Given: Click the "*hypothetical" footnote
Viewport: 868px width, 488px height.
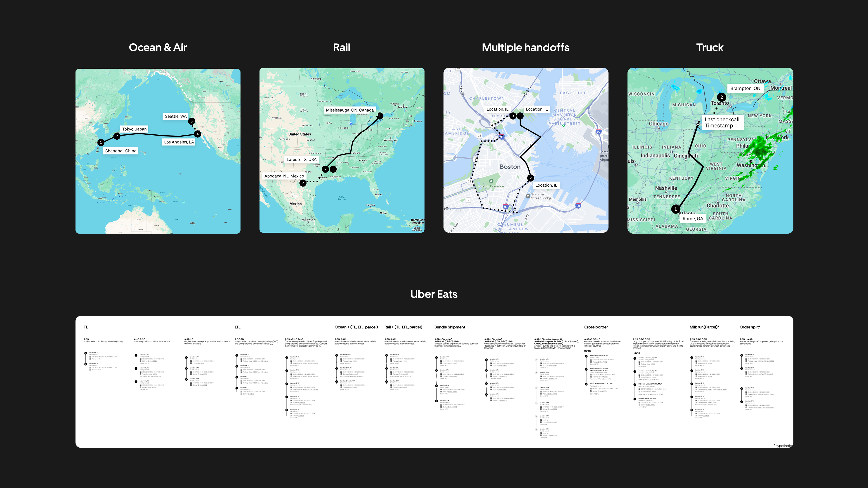Looking at the screenshot, I should [x=783, y=446].
